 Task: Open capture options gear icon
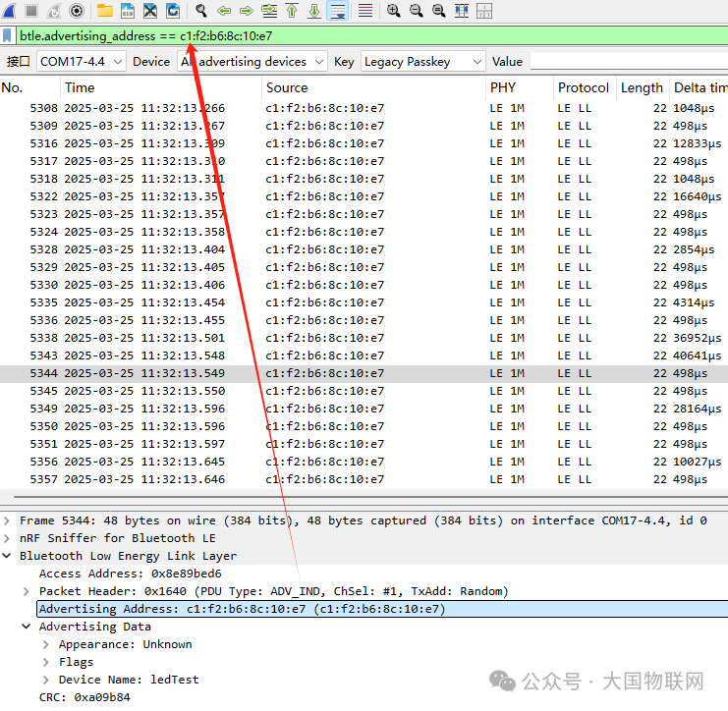click(x=77, y=10)
